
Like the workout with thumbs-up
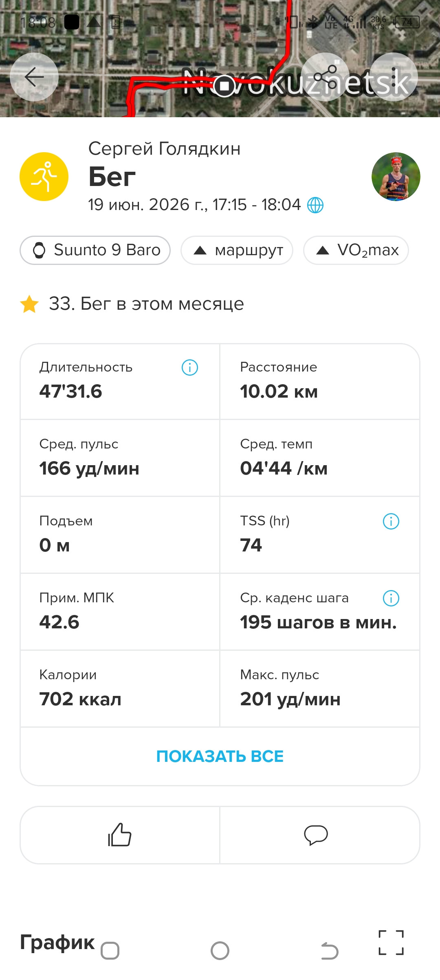click(120, 835)
